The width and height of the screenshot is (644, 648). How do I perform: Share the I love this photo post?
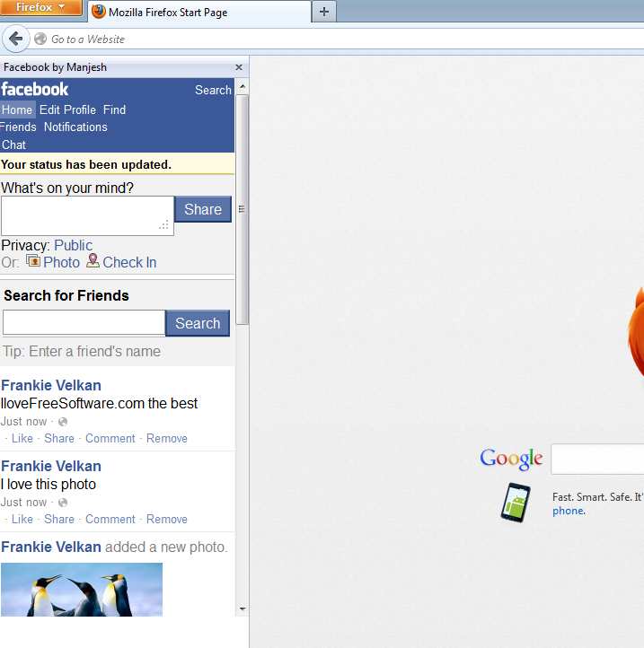pos(59,519)
